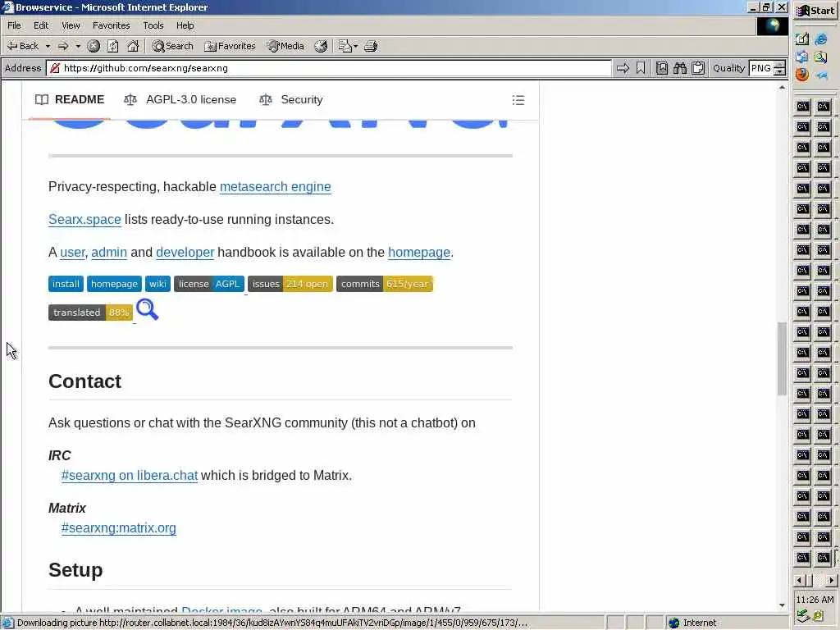Switch to AGPL-3.0 license tab
Viewport: 840px width, 630px height.
180,99
